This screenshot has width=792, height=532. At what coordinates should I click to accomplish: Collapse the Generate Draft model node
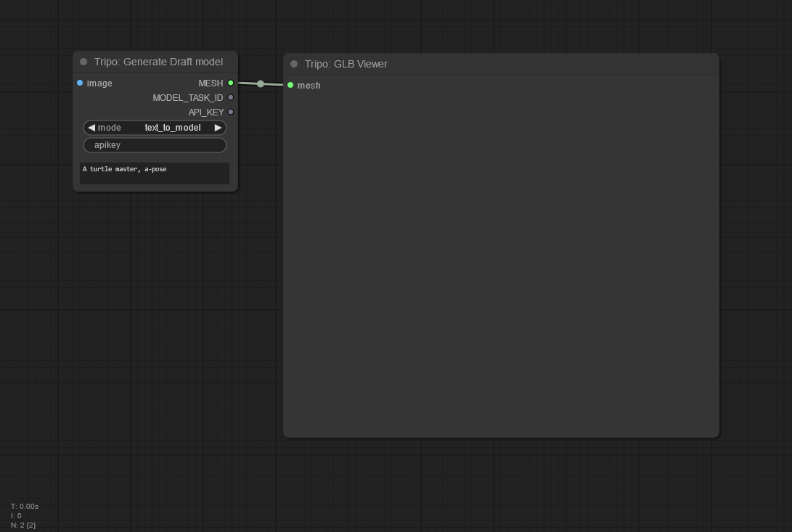83,62
